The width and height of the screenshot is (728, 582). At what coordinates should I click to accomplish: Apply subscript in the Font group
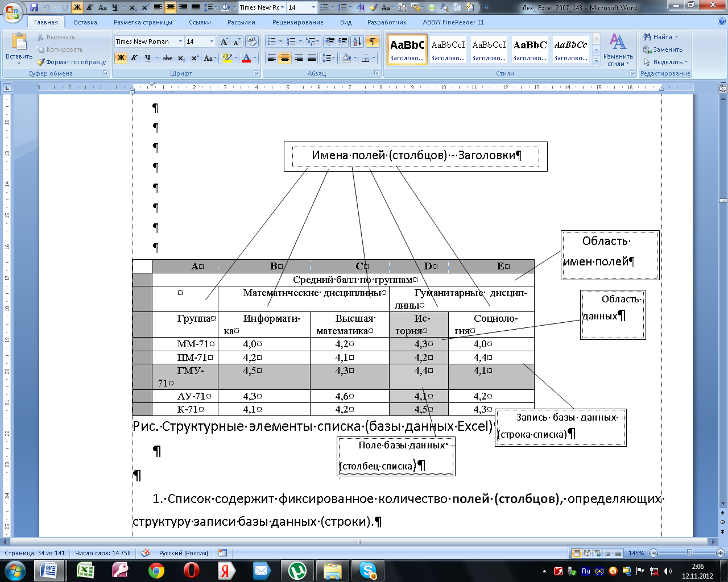[x=181, y=58]
